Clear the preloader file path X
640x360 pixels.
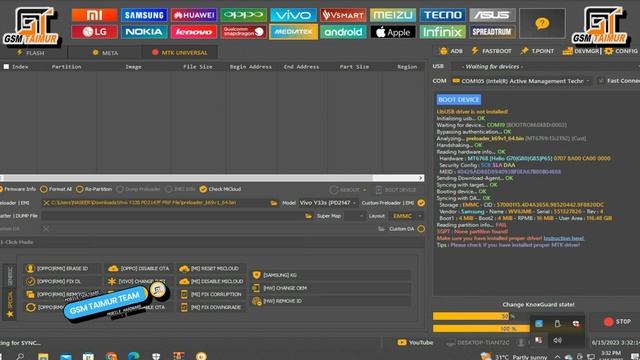coord(46,203)
